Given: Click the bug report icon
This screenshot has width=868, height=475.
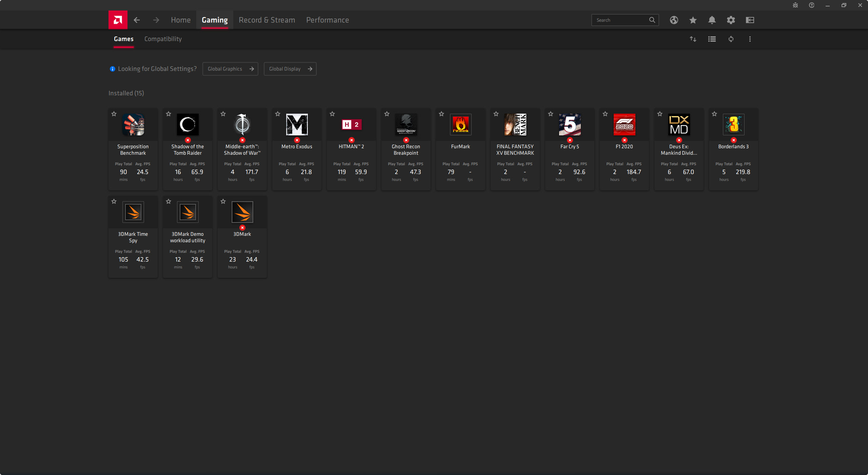Looking at the screenshot, I should pos(795,5).
